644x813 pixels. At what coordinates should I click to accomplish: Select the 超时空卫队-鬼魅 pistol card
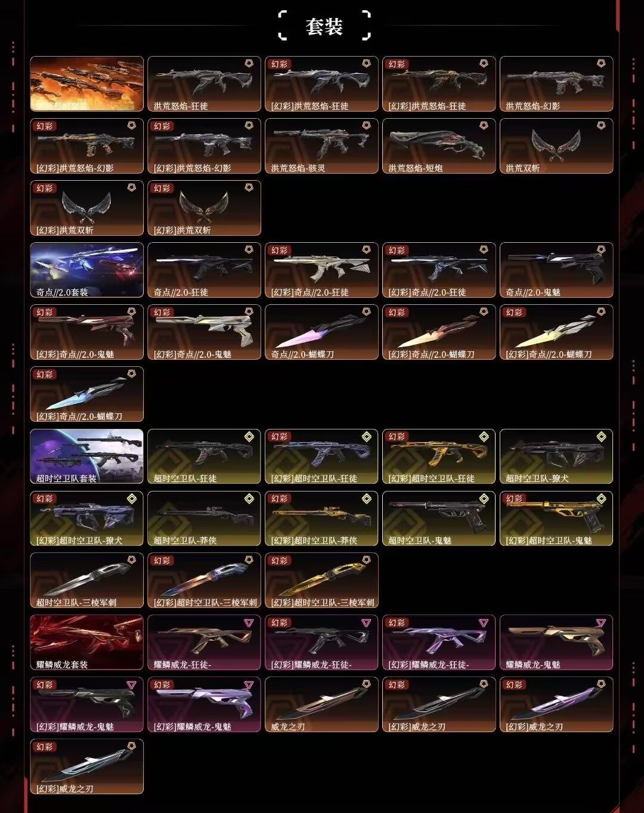439,518
